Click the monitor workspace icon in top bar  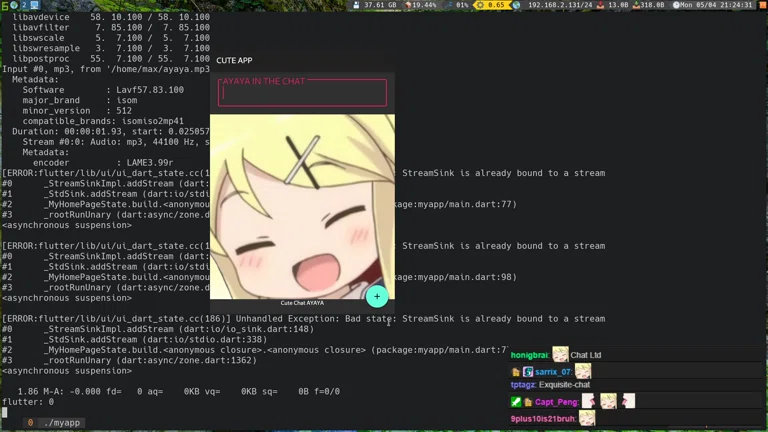tap(34, 5)
